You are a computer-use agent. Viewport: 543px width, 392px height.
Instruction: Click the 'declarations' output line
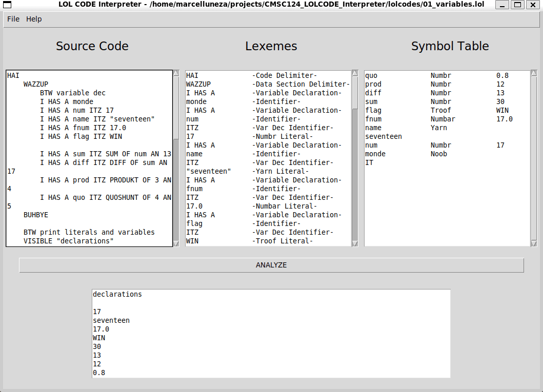pyautogui.click(x=117, y=294)
